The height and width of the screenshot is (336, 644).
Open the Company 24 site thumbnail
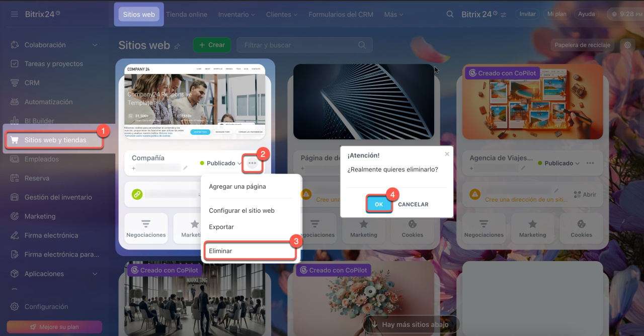[195, 102]
